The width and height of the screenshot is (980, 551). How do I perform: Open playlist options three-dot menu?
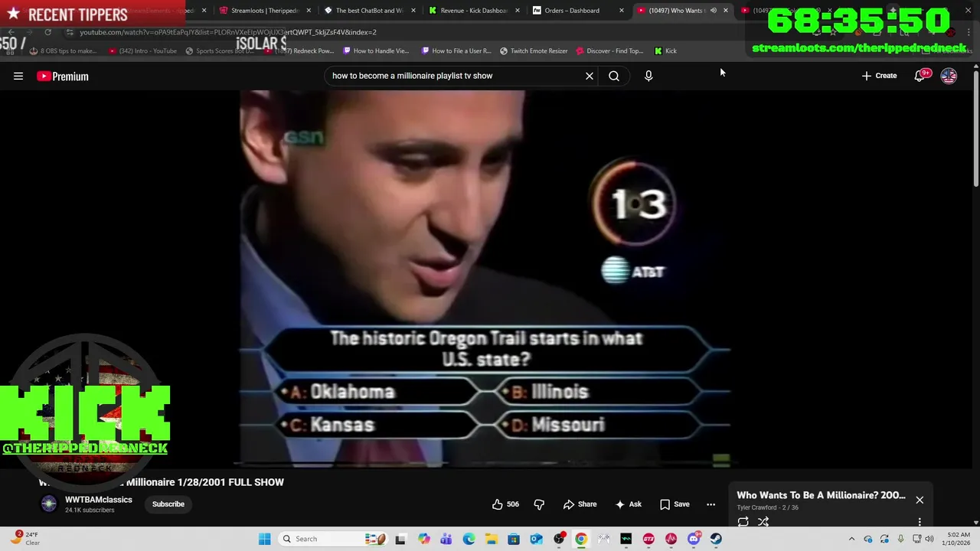click(920, 522)
